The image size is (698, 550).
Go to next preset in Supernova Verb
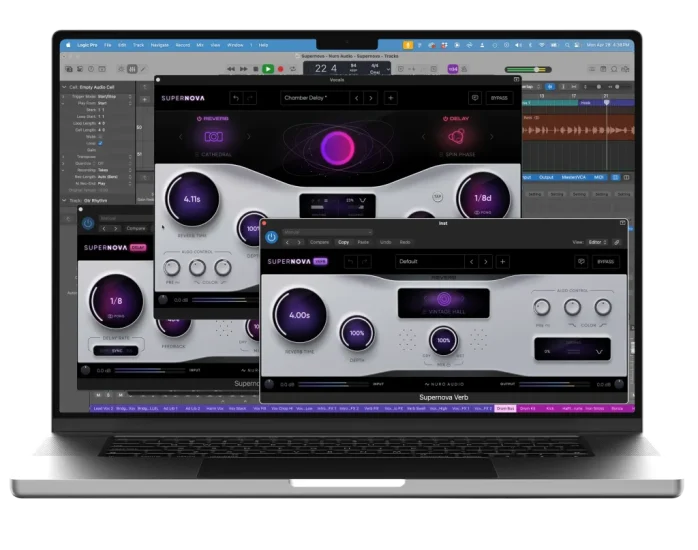(486, 262)
